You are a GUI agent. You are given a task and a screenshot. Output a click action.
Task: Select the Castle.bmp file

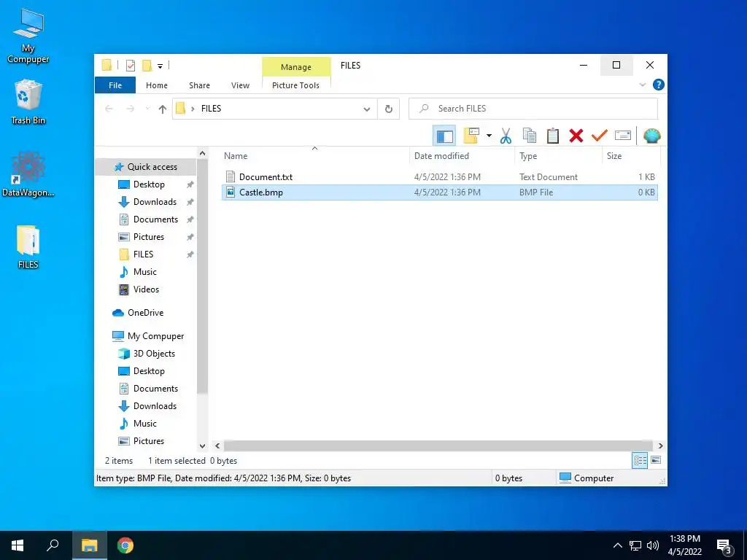[x=439, y=192]
